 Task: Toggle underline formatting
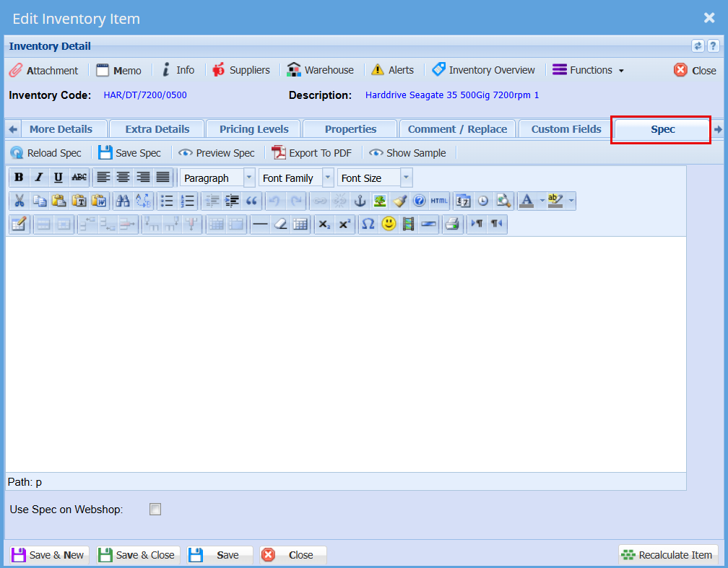click(58, 178)
